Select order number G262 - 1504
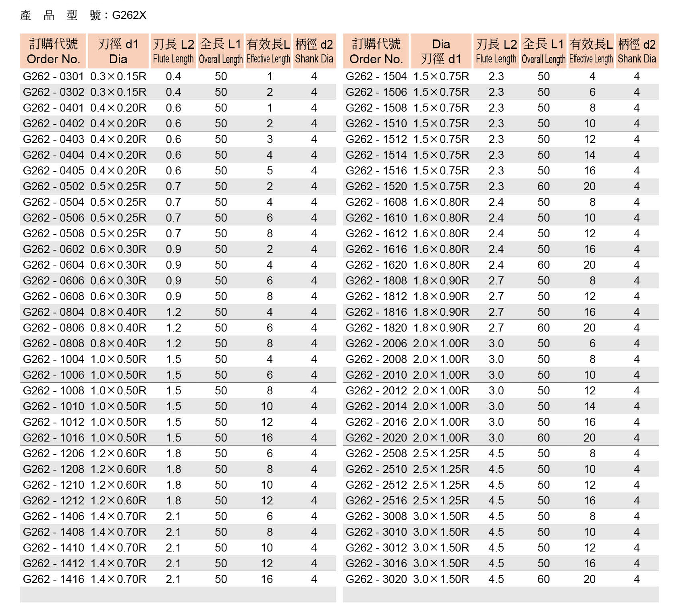 pyautogui.click(x=376, y=77)
